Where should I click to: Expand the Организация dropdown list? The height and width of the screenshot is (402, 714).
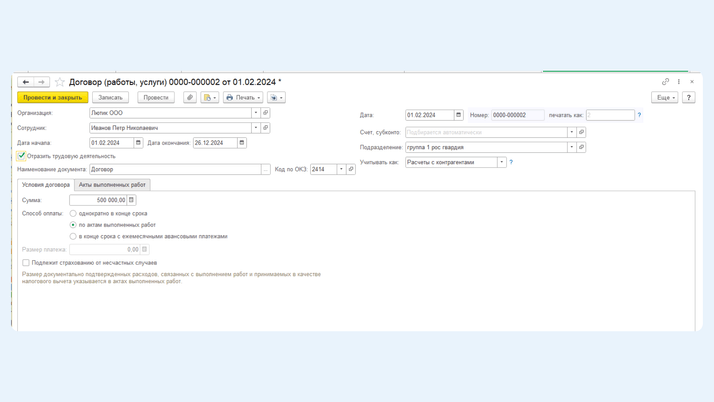(256, 113)
